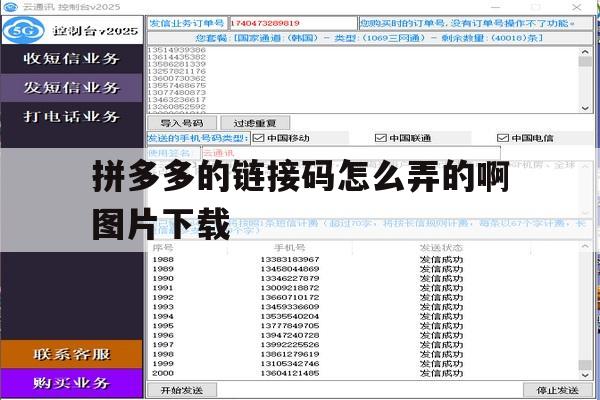Click 联系客服 button

tap(72, 354)
